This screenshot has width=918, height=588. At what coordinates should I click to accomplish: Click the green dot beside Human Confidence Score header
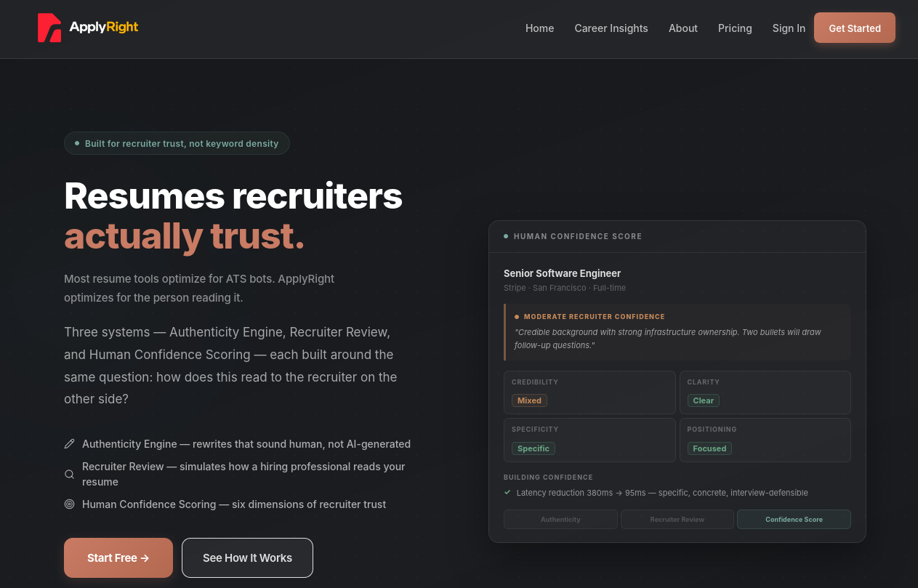(506, 236)
